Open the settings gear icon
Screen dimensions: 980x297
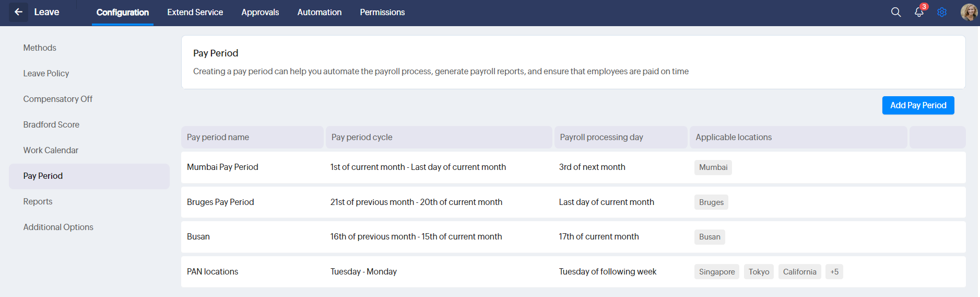point(942,12)
